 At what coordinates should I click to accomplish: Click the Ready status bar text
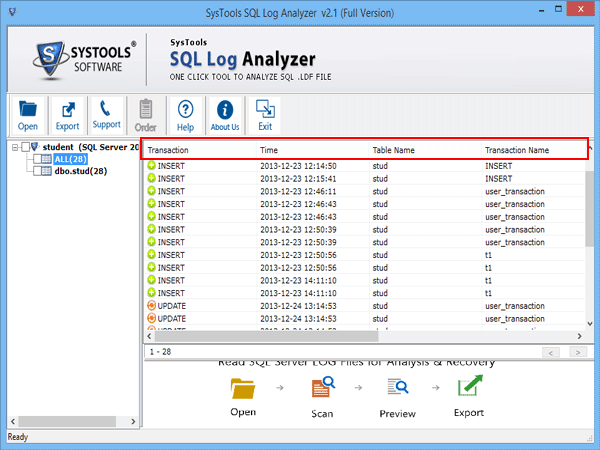coord(18,437)
